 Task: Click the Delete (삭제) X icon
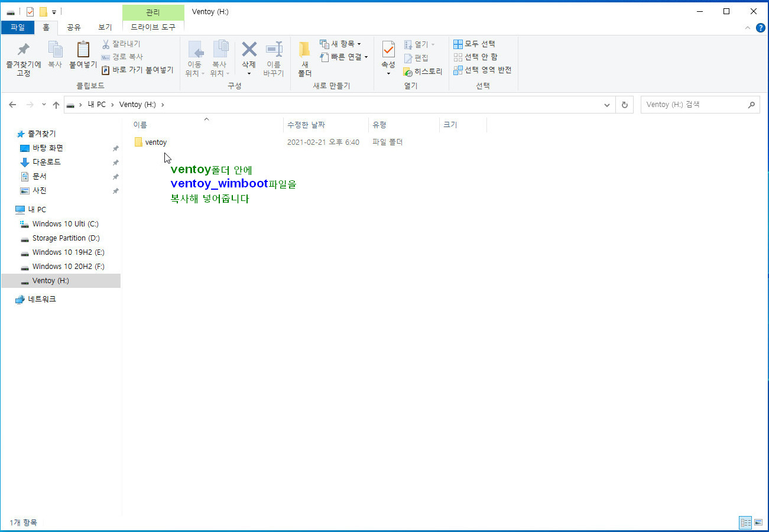249,49
